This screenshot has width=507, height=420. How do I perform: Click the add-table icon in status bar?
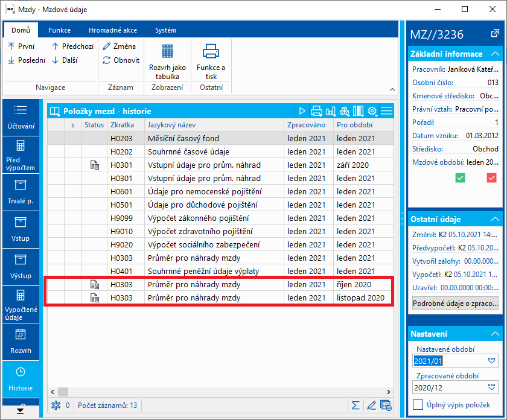pos(386,405)
